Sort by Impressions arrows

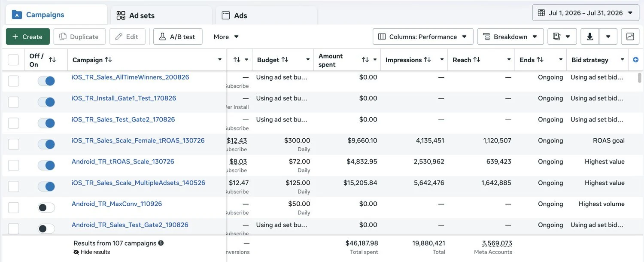[427, 60]
